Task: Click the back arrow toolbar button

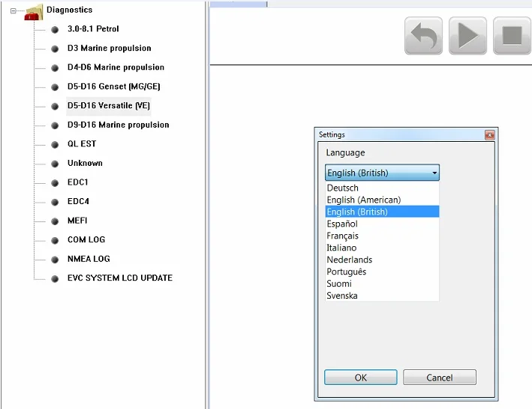Action: click(x=423, y=35)
